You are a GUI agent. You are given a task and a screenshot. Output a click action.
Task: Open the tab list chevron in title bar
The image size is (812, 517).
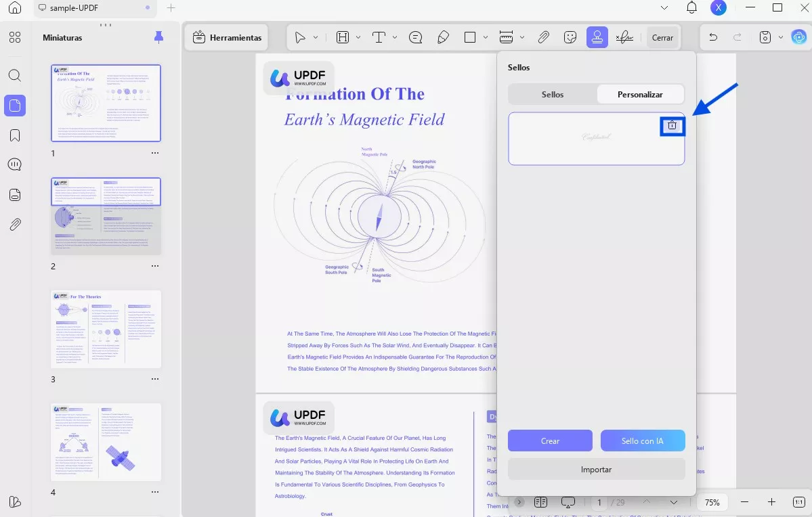tap(664, 7)
